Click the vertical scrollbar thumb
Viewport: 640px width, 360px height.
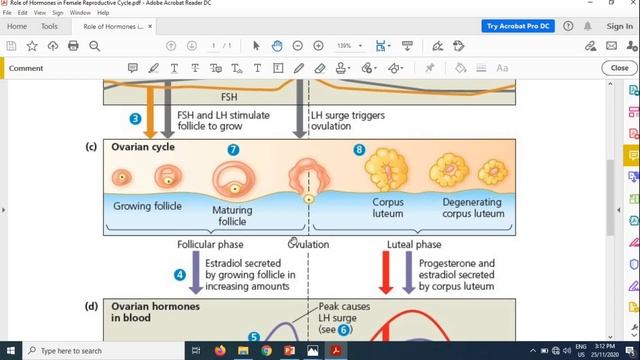(x=610, y=197)
